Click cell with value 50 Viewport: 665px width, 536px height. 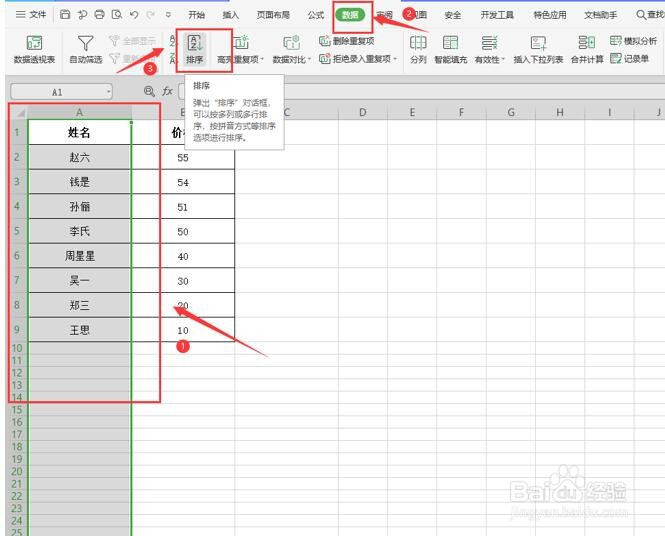point(183,232)
